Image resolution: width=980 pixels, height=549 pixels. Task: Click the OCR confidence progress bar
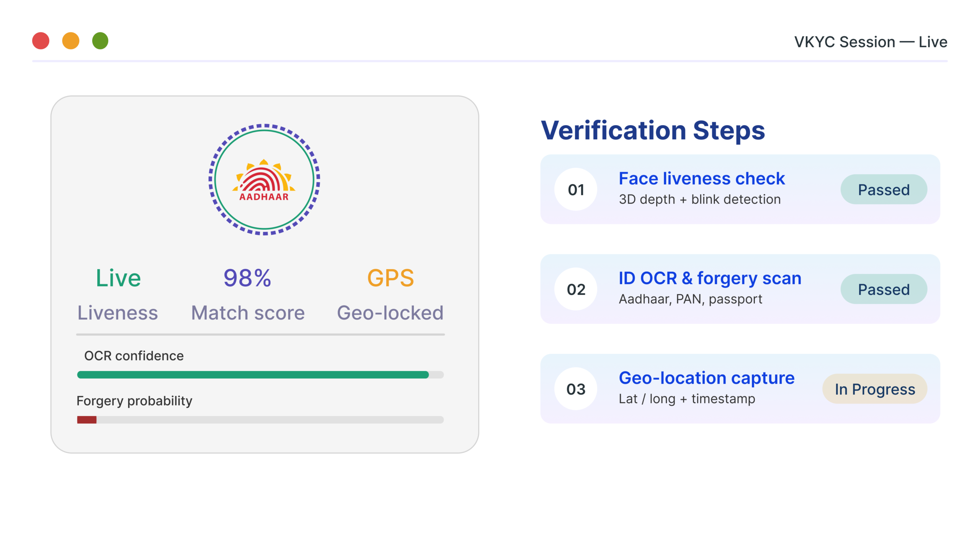[x=260, y=375]
